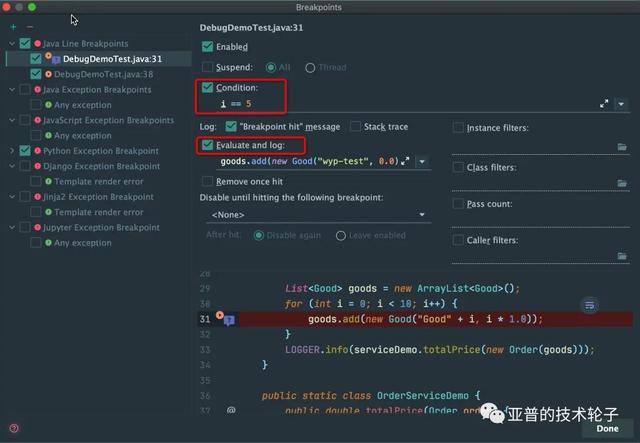
Task: Browse Instance filters folder icon
Action: click(622, 147)
